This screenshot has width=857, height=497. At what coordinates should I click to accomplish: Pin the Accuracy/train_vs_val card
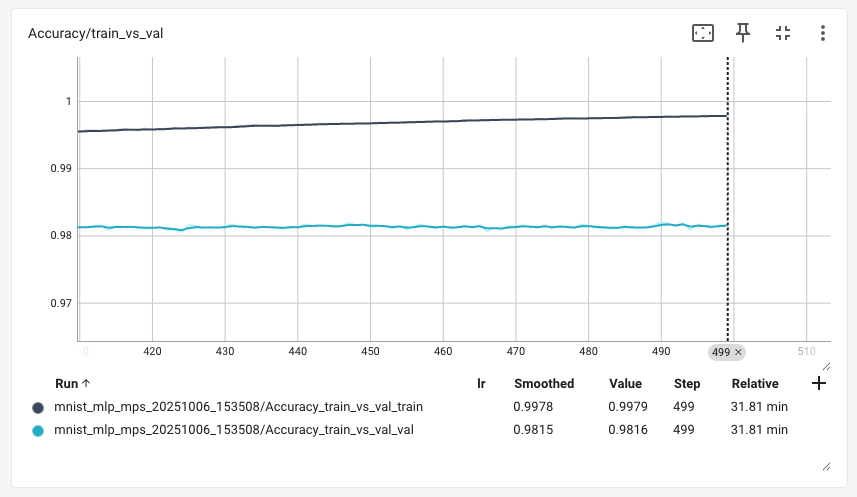click(743, 33)
